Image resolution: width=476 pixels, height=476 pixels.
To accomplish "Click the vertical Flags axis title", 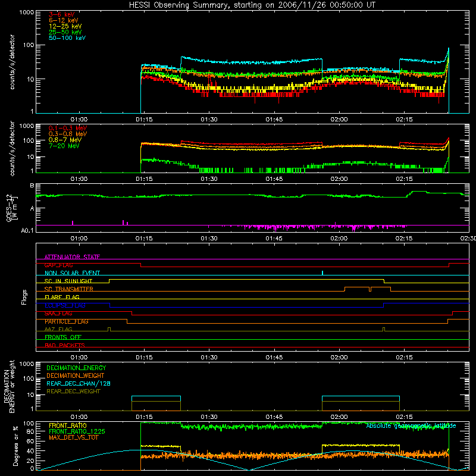I will [x=24, y=297].
